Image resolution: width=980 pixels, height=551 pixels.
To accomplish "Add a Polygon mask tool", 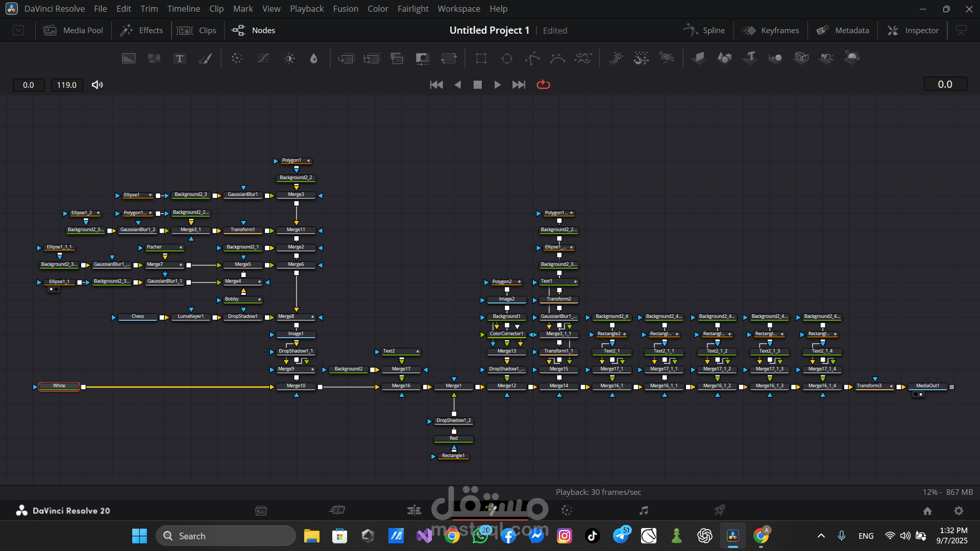I will [532, 59].
